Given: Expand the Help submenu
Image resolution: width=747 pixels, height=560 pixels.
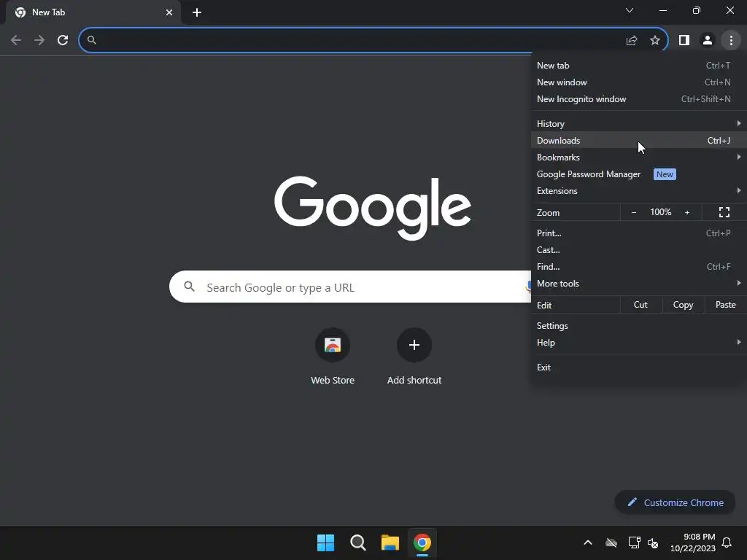Looking at the screenshot, I should (638, 343).
